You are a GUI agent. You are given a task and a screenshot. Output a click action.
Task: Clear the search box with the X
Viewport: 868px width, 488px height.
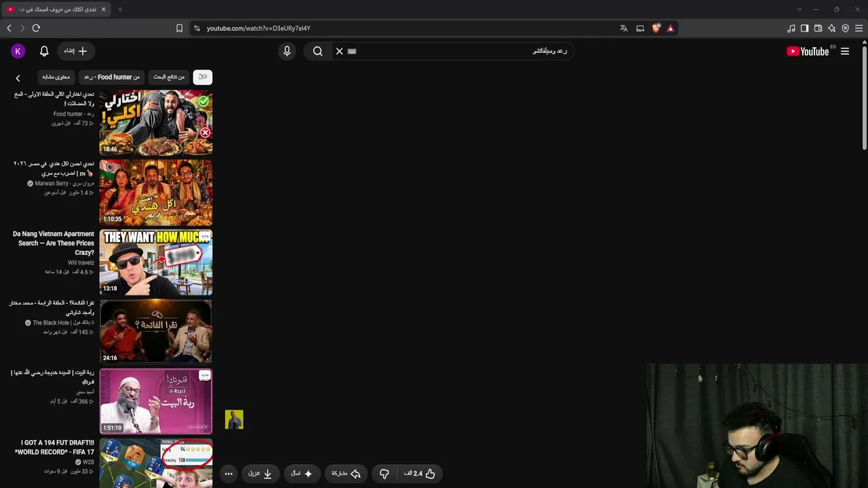(339, 51)
